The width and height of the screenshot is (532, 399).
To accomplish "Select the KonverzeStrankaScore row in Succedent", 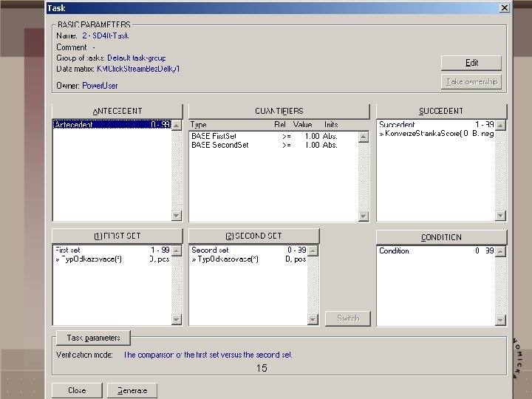I will point(437,133).
